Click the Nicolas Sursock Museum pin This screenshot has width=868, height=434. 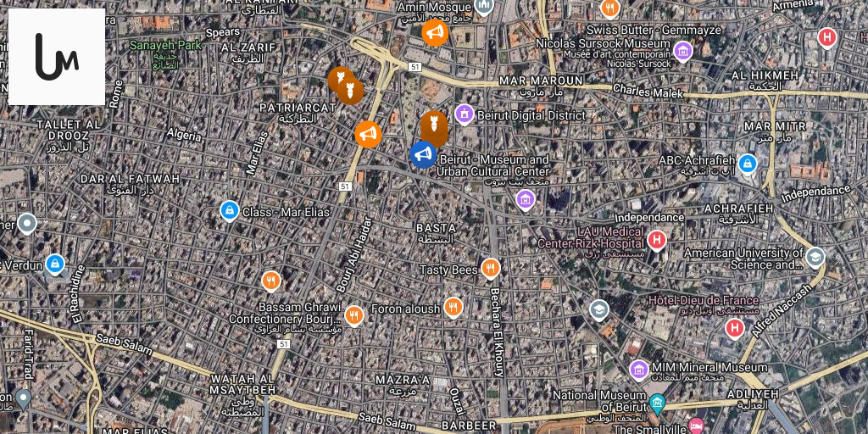tap(683, 51)
